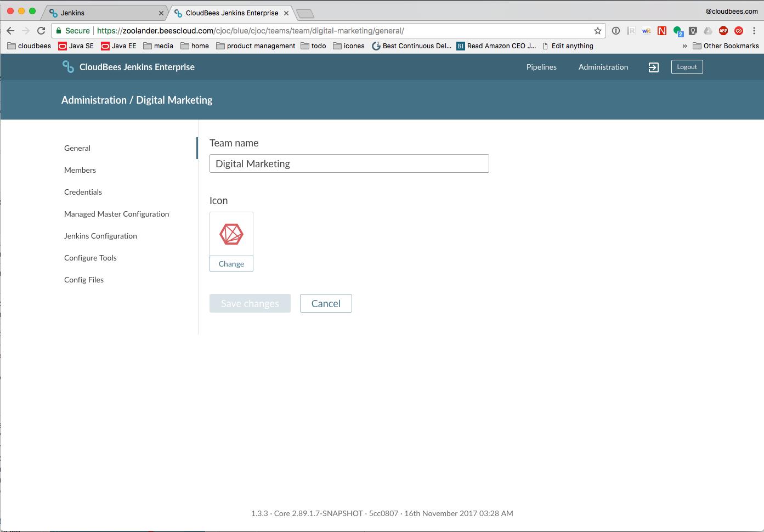Click the red N extension icon

(x=662, y=31)
